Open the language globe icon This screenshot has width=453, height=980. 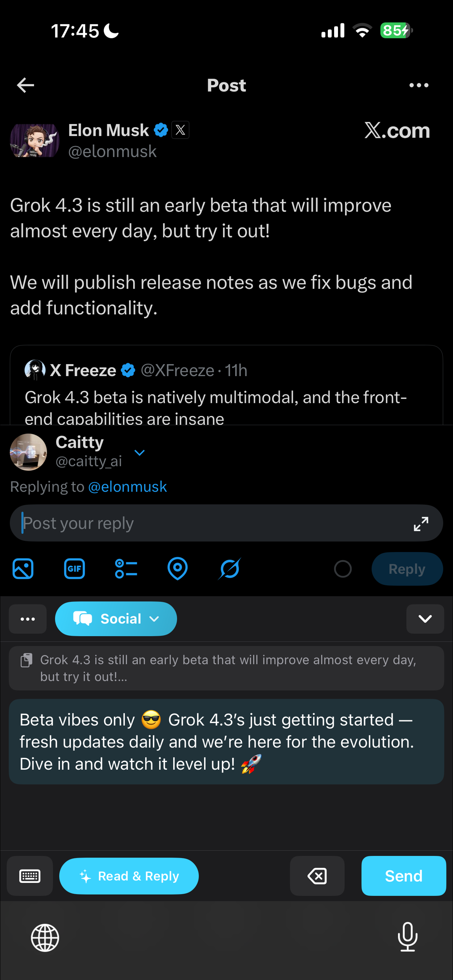click(x=45, y=937)
